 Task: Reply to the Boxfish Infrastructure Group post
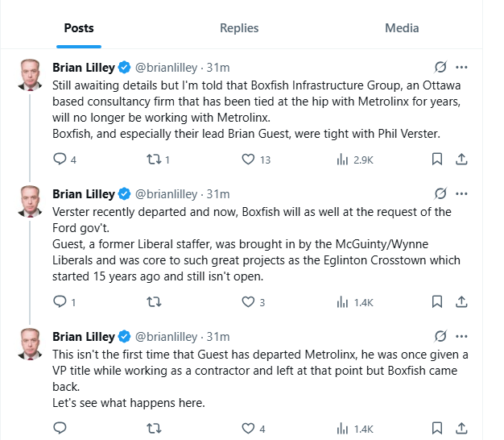[59, 160]
